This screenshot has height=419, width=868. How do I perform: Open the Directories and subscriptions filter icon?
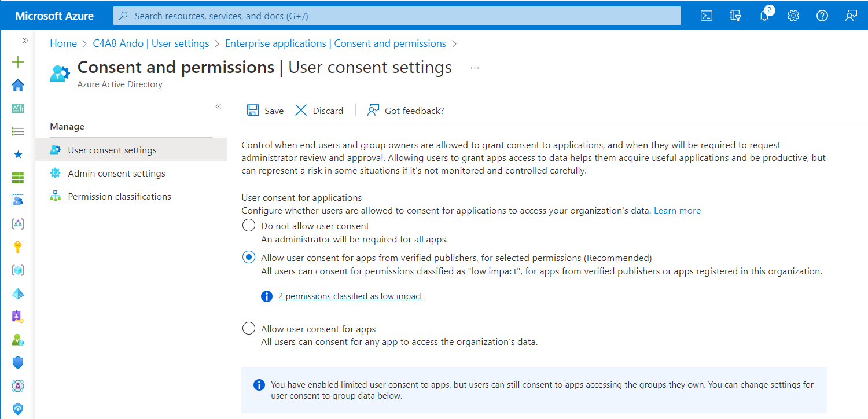click(x=735, y=16)
